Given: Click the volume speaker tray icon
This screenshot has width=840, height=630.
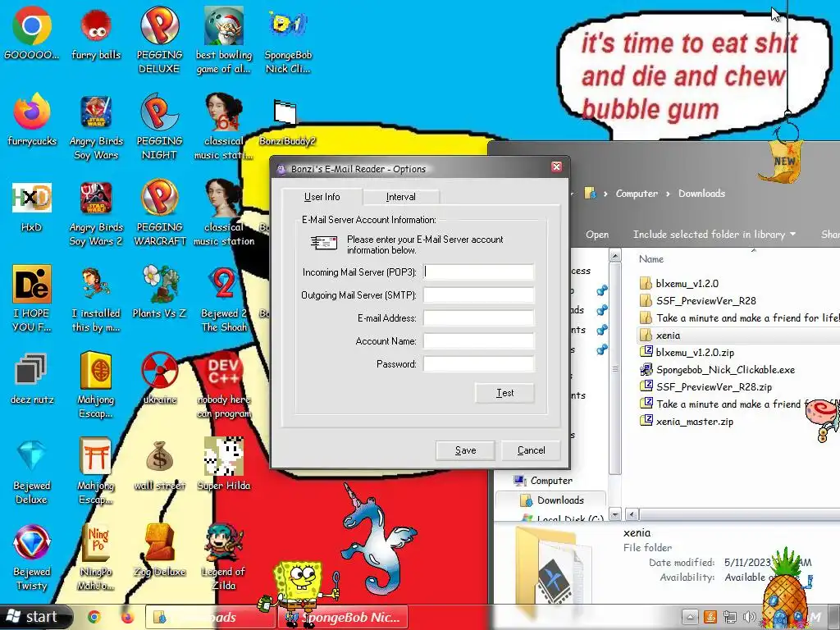Looking at the screenshot, I should coord(750,617).
